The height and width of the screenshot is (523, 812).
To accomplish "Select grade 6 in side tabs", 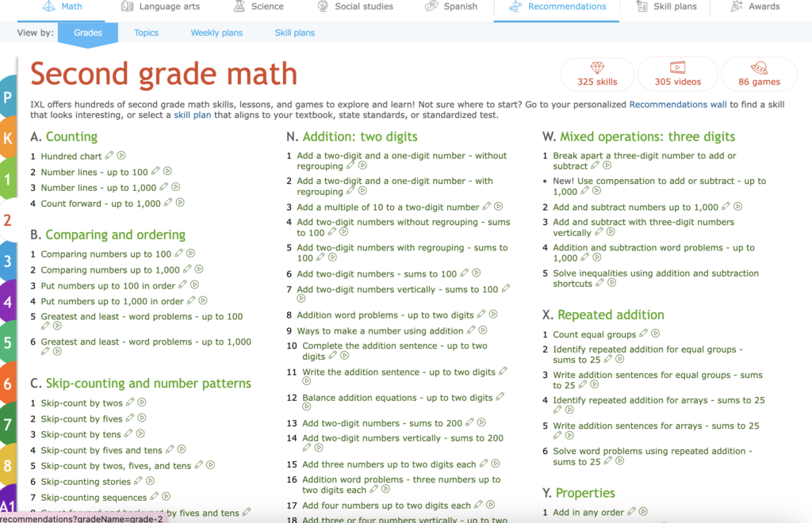I will [8, 384].
